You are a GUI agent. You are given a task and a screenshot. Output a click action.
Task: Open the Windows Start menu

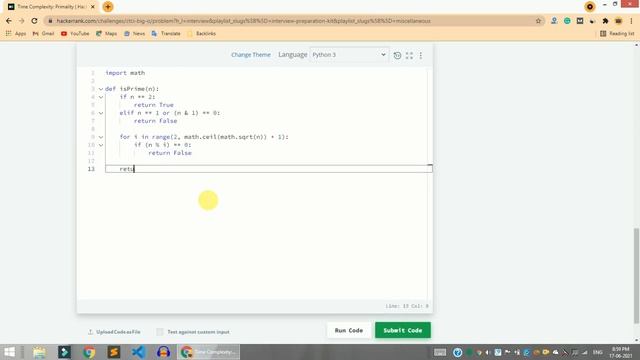[x=9, y=352]
